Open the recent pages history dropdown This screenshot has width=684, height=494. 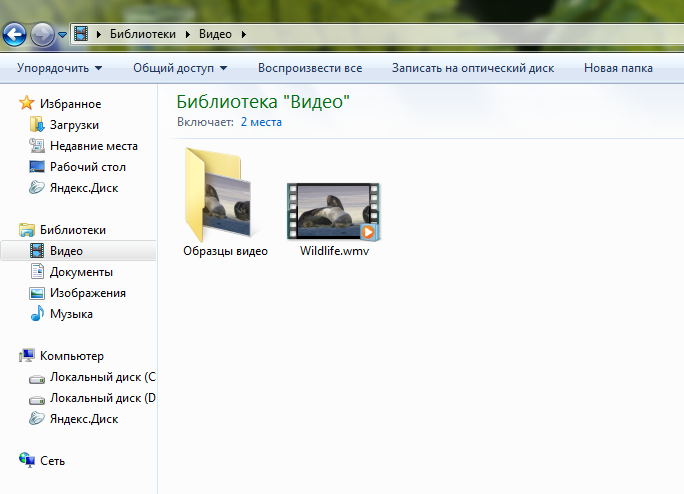[62, 36]
